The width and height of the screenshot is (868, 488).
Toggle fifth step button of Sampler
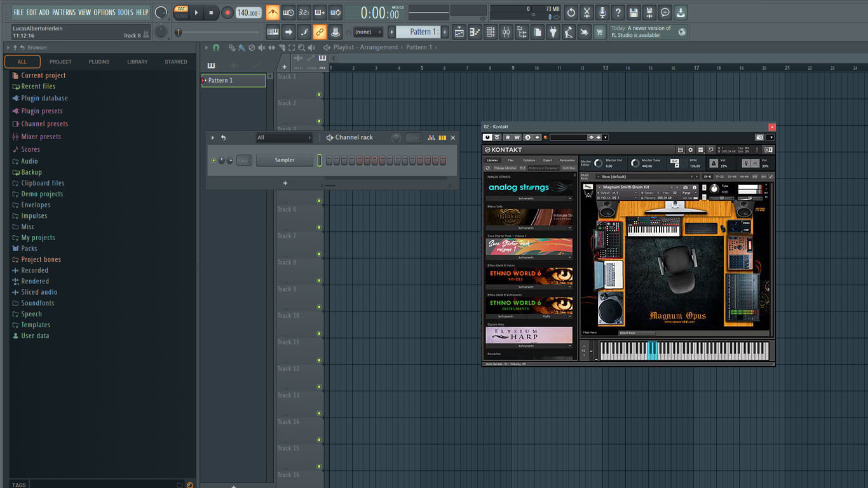[x=360, y=161]
